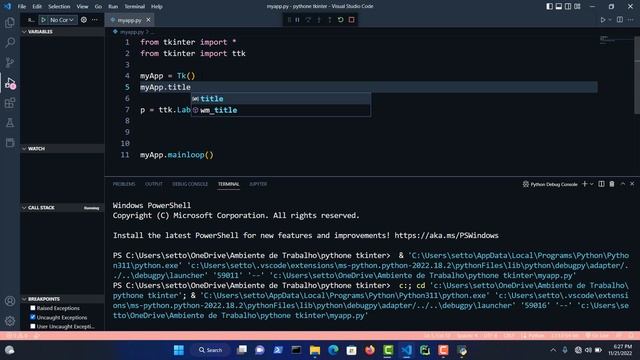Open the Extensions view
The height and width of the screenshot is (360, 640).
[x=10, y=103]
